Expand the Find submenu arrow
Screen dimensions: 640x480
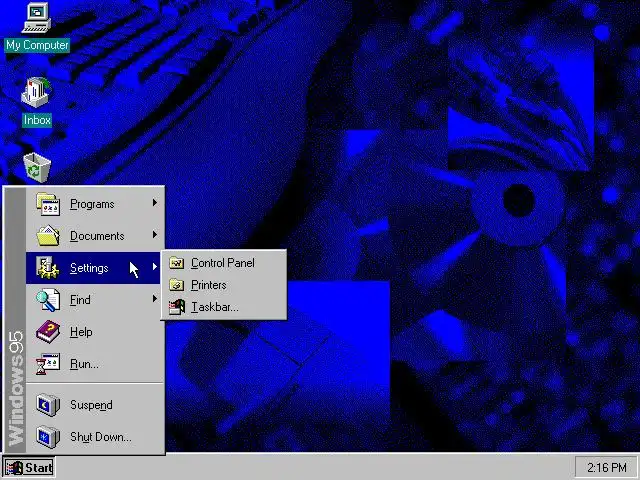pyautogui.click(x=155, y=299)
